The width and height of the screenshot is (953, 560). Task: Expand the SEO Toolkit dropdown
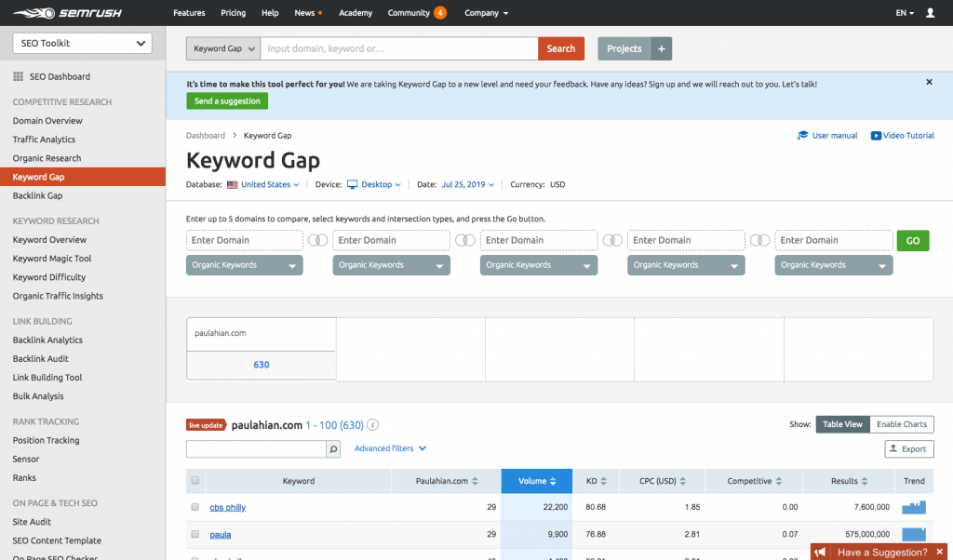pyautogui.click(x=82, y=43)
